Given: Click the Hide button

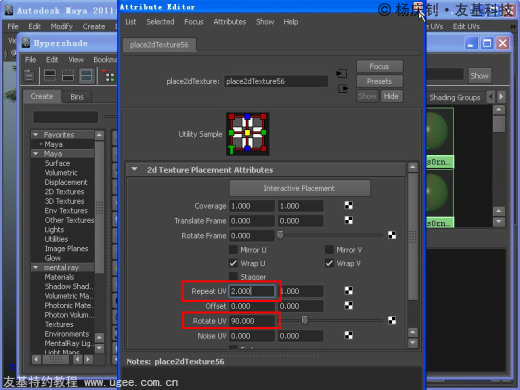Looking at the screenshot, I should tap(391, 96).
